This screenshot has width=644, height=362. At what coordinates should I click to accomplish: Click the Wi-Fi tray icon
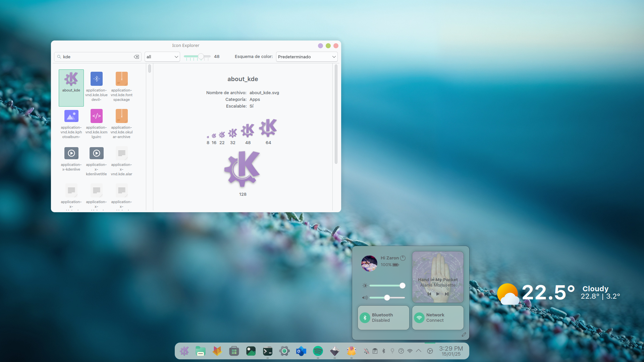pyautogui.click(x=410, y=351)
